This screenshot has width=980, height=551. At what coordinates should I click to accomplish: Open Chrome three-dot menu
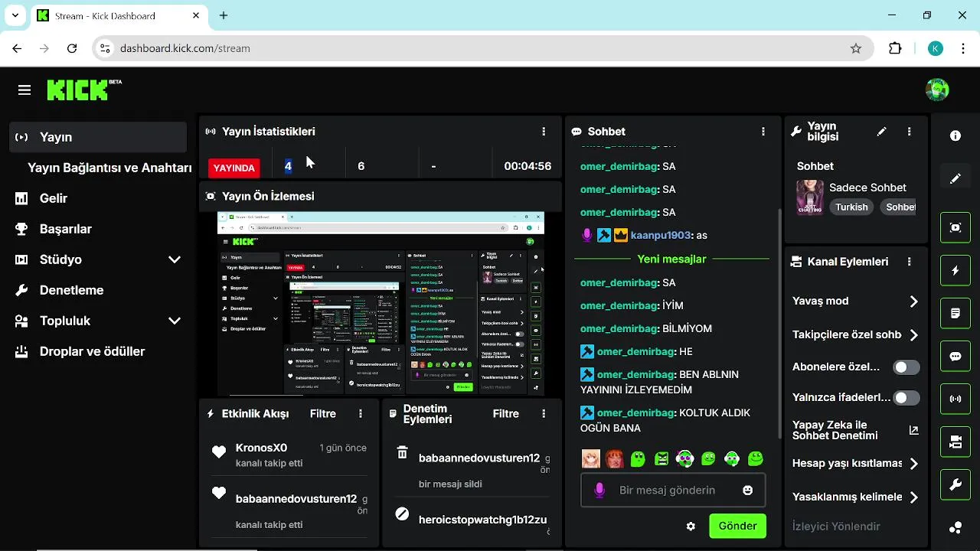[x=962, y=48]
